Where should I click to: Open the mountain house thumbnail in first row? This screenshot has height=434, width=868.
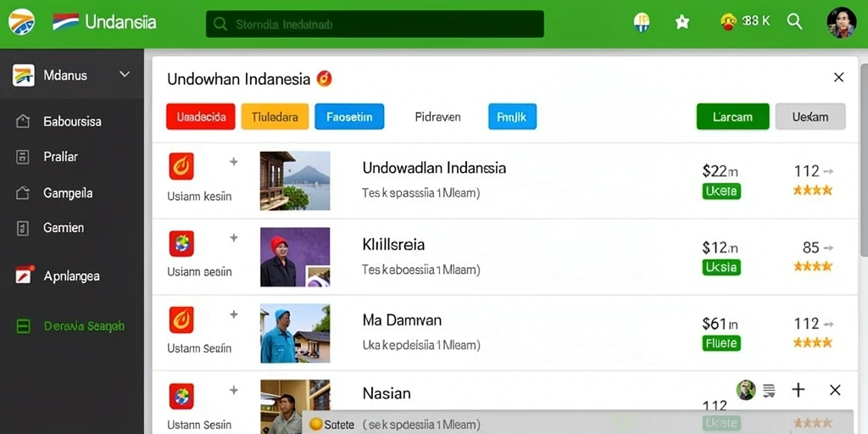295,181
